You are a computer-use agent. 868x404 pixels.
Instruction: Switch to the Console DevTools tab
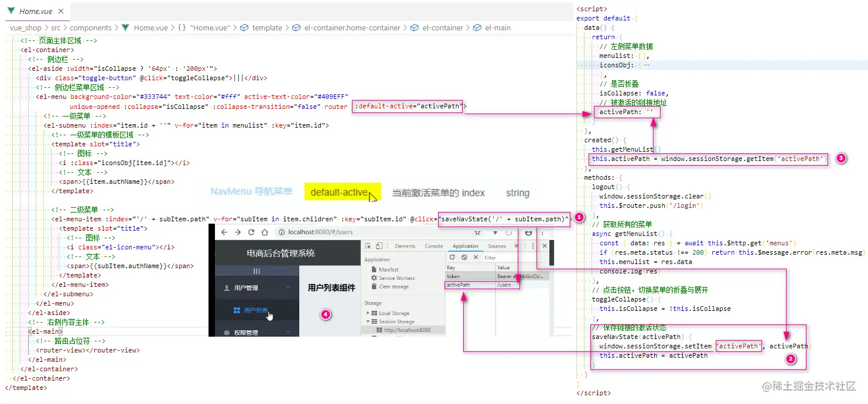[433, 246]
